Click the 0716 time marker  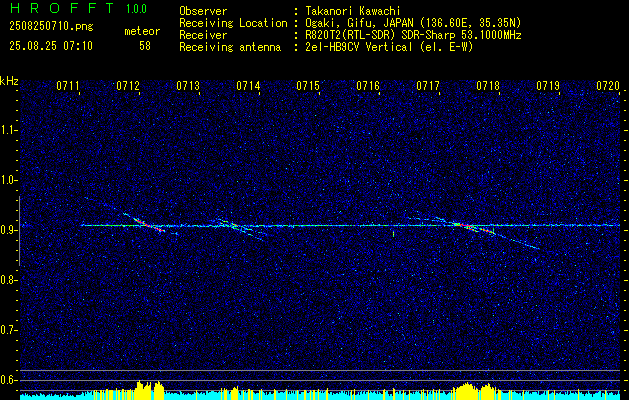tap(368, 86)
